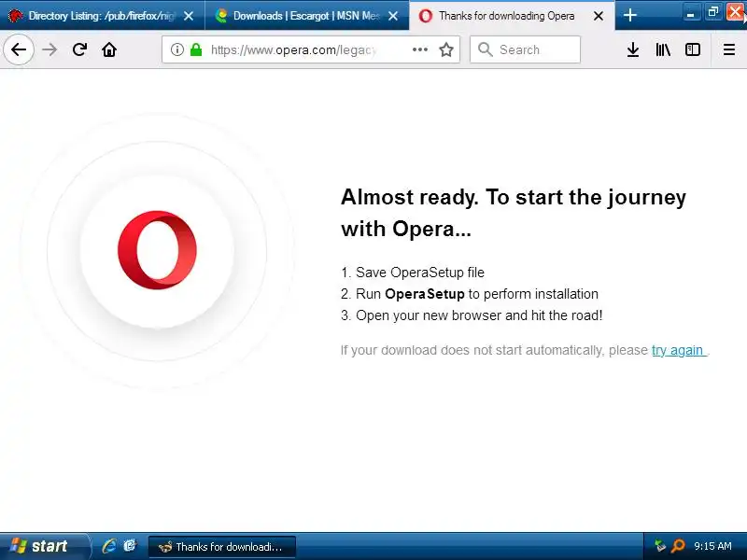The height and width of the screenshot is (560, 747).
Task: Open the Windows start menu
Action: tap(44, 546)
